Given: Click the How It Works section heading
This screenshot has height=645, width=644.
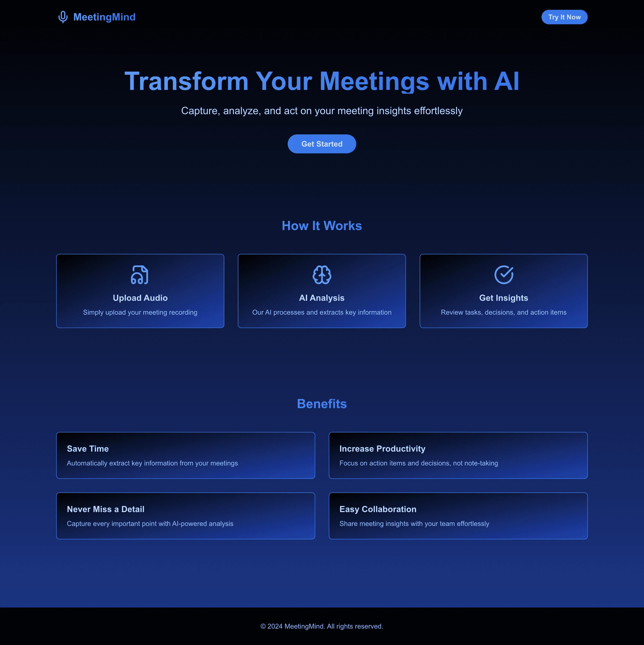Looking at the screenshot, I should pyautogui.click(x=322, y=225).
